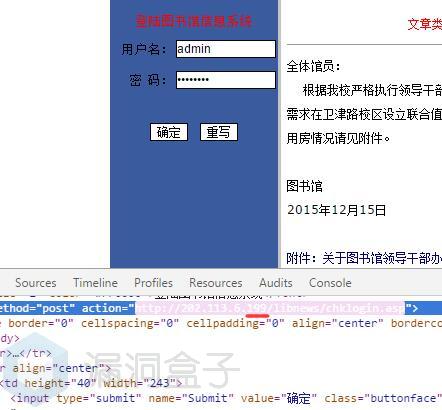Select the table border="0" cellspacing element line

221,323
